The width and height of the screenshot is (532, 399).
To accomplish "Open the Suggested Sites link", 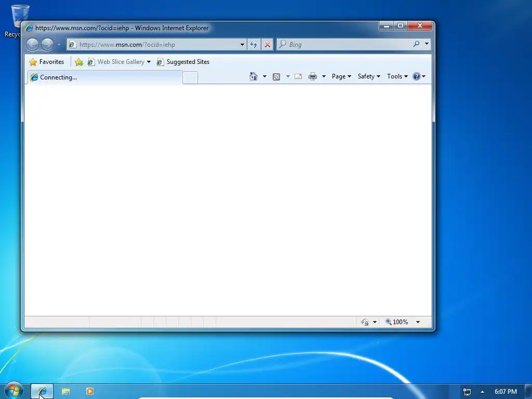I will 183,62.
